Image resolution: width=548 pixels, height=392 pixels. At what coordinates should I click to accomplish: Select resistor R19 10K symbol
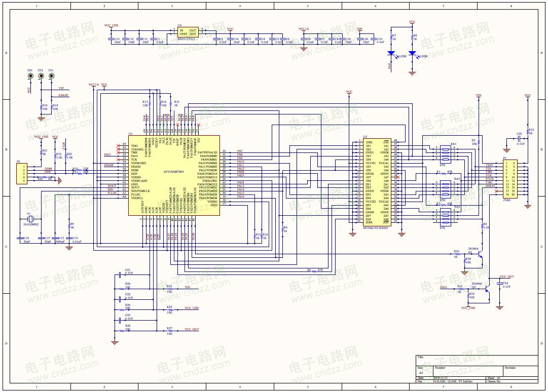click(x=41, y=107)
